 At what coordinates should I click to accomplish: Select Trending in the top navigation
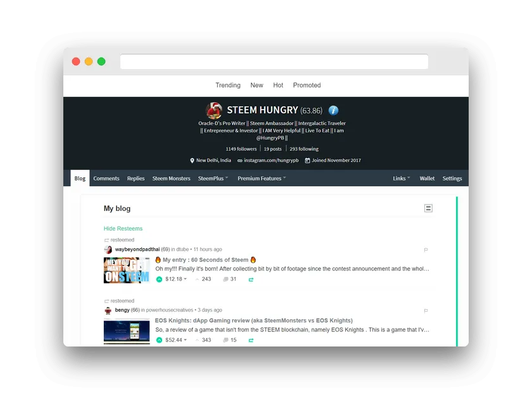[x=228, y=85]
